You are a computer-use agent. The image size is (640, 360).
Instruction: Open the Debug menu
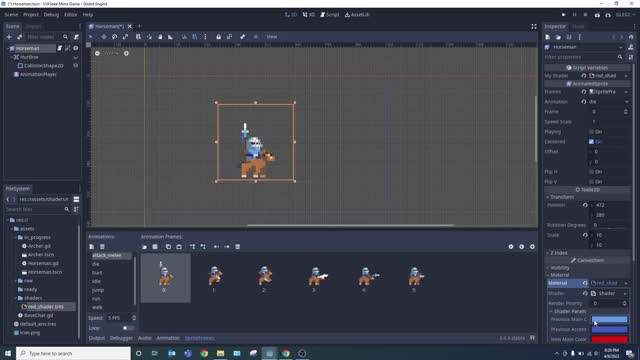(51, 15)
